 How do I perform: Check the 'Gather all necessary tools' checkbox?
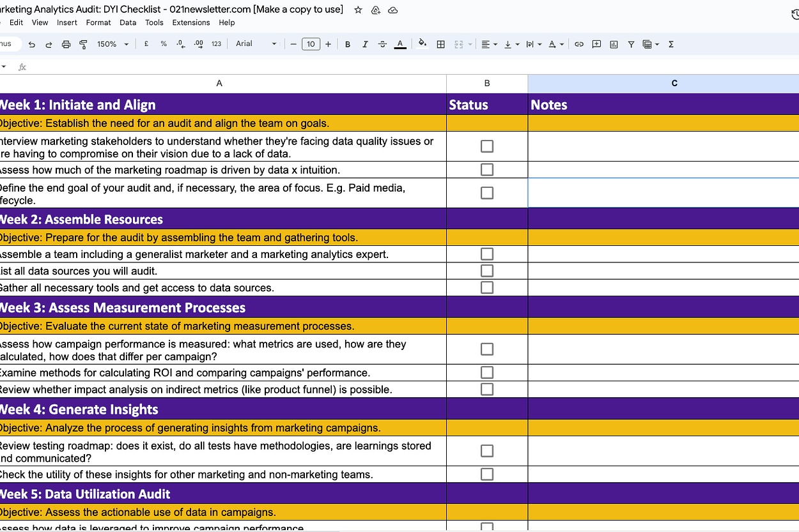[x=487, y=287]
